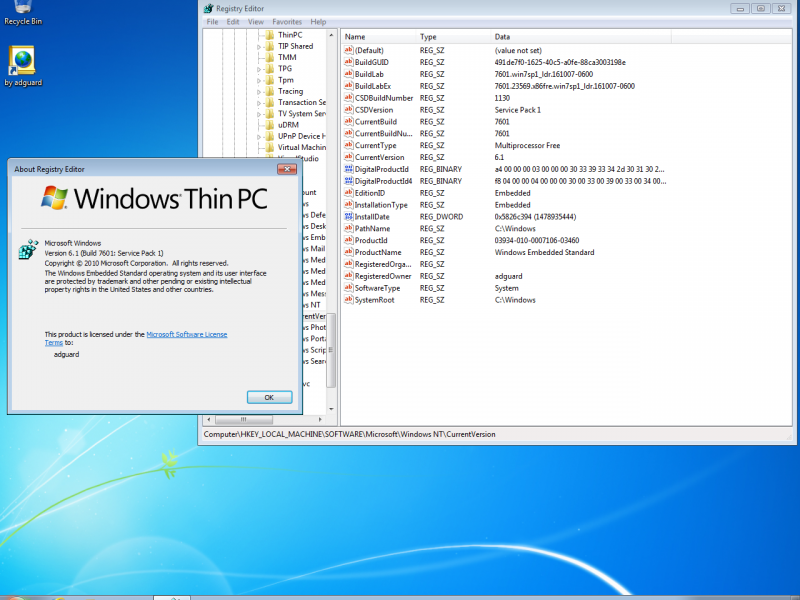Screen dimensions: 800x600
Task: Select the DigitalProductId4 binary icon
Action: tap(348, 181)
